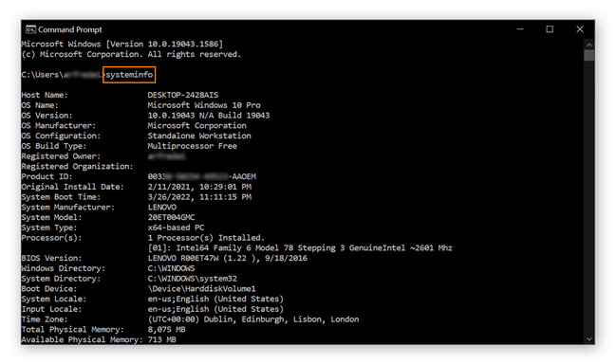This screenshot has height=364, width=616.
Task: Click the 'Host Name:' label
Action: pyautogui.click(x=45, y=95)
